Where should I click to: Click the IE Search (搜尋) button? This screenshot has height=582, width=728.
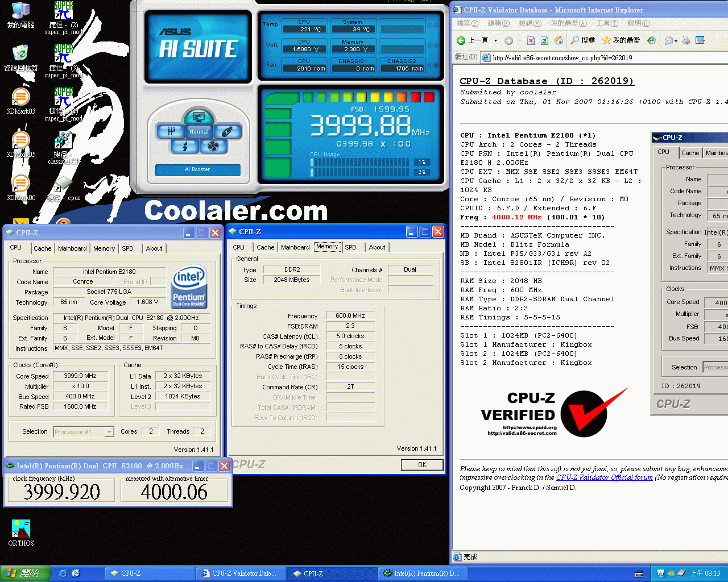pyautogui.click(x=582, y=40)
